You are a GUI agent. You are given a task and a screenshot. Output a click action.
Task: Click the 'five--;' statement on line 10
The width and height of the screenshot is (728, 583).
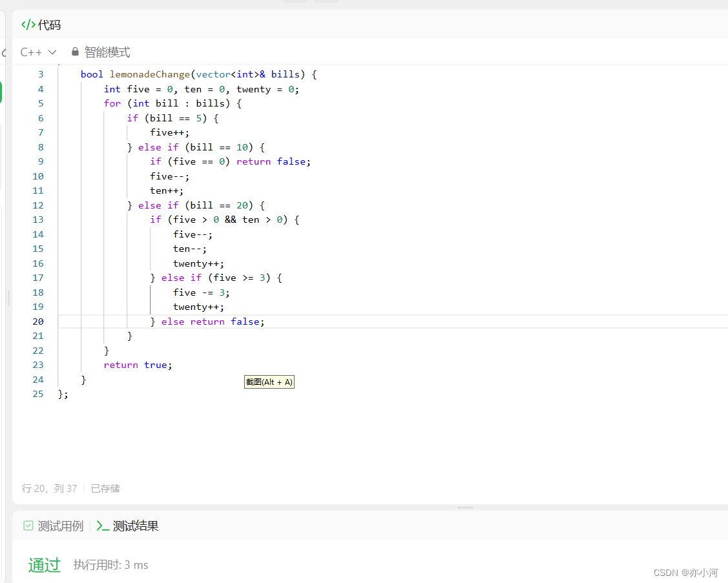[169, 176]
